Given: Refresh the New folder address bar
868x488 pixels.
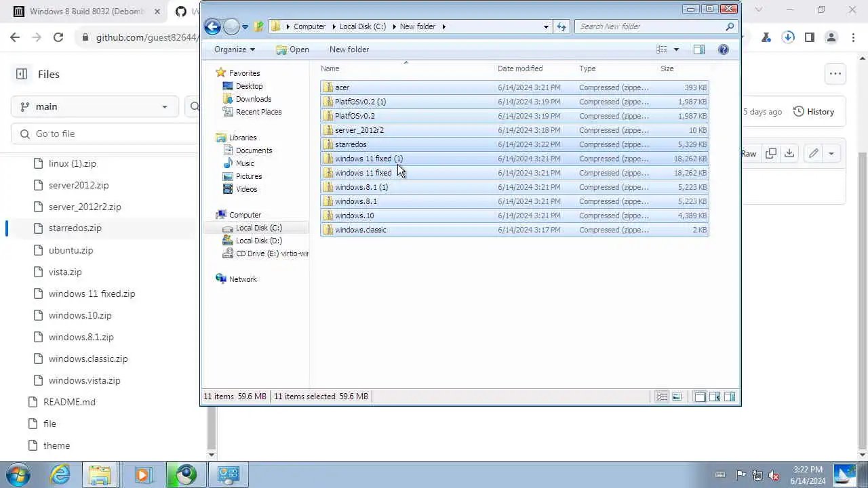Looking at the screenshot, I should point(561,26).
